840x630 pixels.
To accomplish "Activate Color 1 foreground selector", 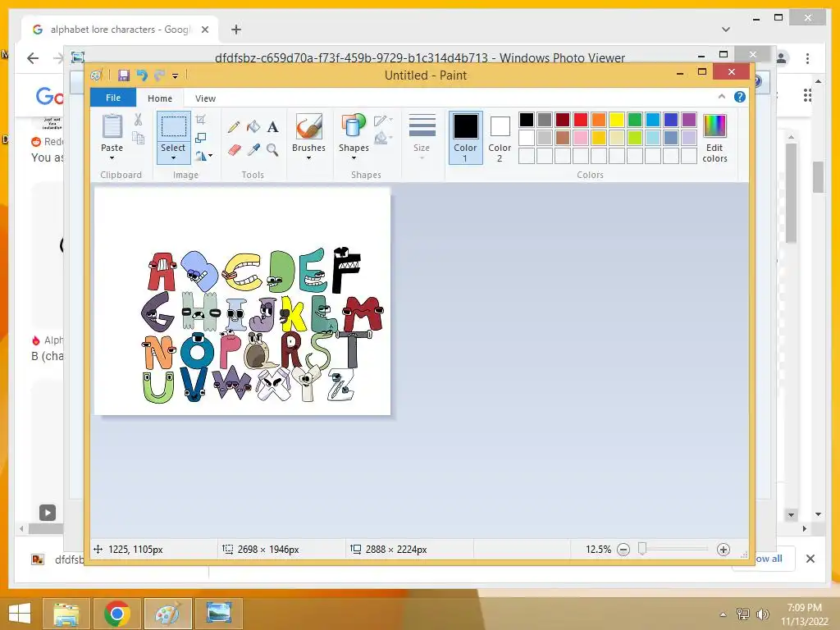I will pyautogui.click(x=466, y=138).
